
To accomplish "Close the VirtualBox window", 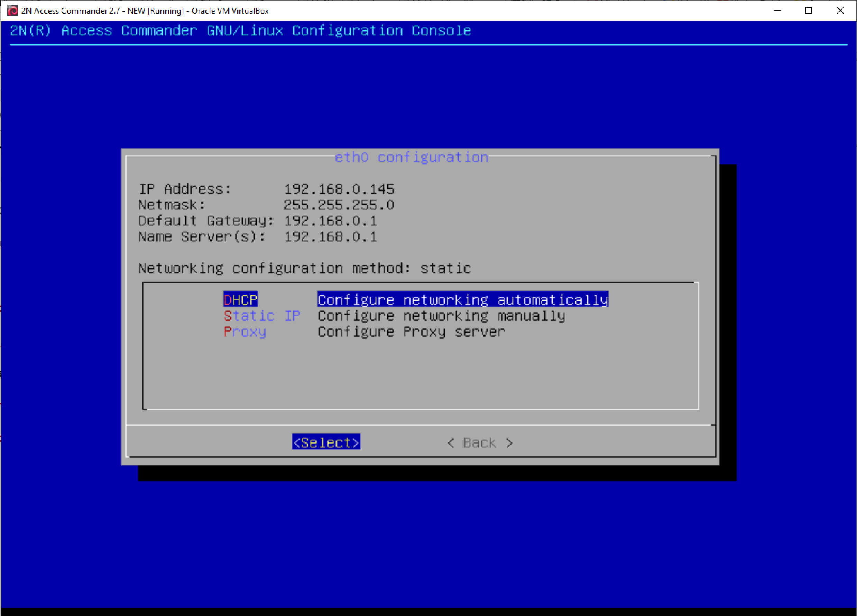I will click(840, 11).
